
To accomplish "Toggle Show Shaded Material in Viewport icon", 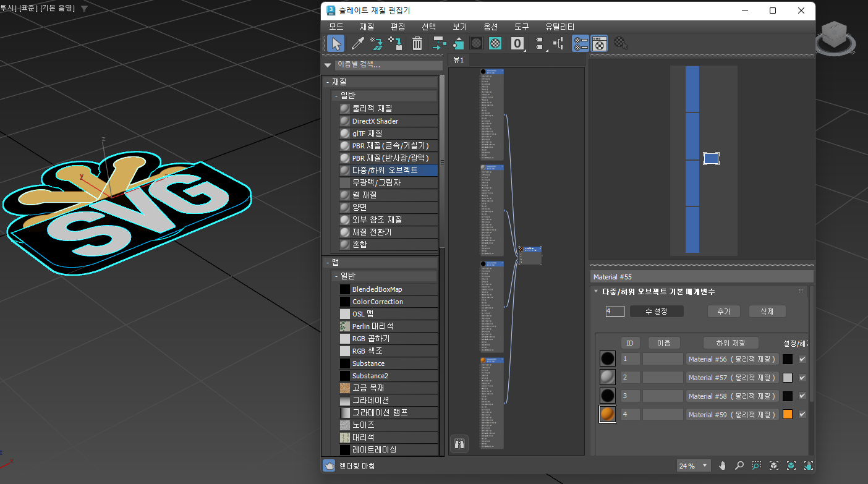I will (476, 43).
